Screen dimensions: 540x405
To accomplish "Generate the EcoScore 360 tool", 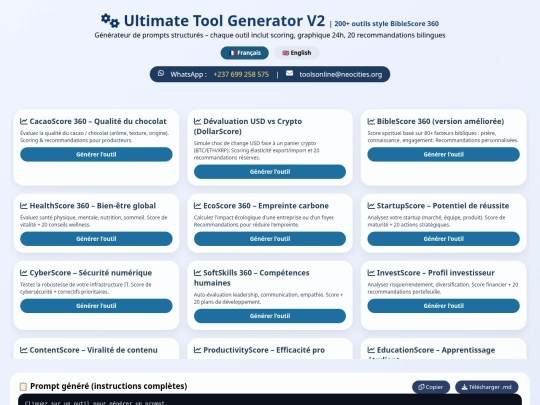I will tap(270, 239).
